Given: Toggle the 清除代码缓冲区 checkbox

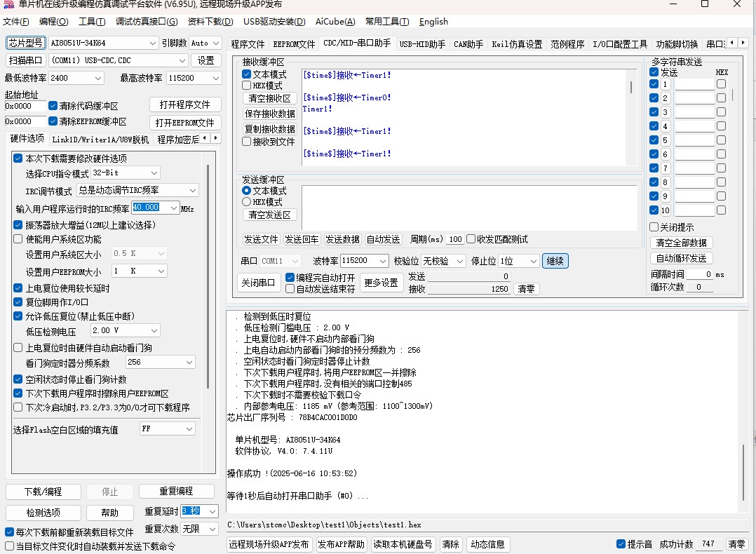Looking at the screenshot, I should click(53, 106).
